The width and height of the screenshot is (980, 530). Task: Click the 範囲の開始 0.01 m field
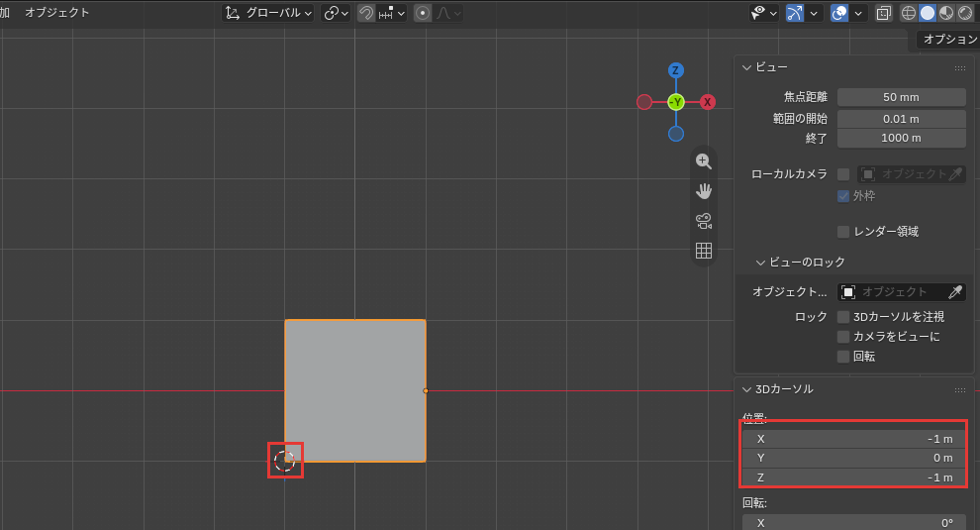click(901, 119)
